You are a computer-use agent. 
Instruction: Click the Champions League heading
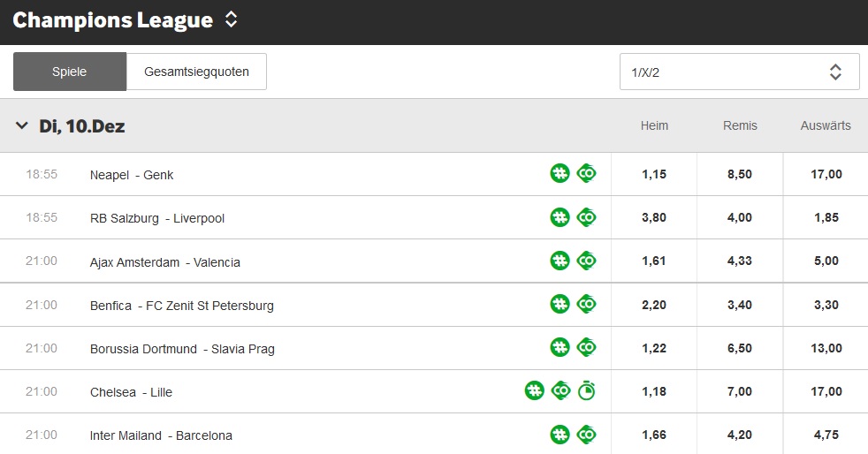[x=113, y=20]
